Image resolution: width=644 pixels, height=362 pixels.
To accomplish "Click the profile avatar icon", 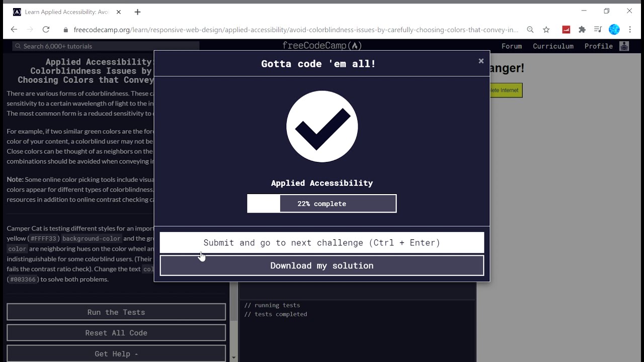I will [624, 46].
